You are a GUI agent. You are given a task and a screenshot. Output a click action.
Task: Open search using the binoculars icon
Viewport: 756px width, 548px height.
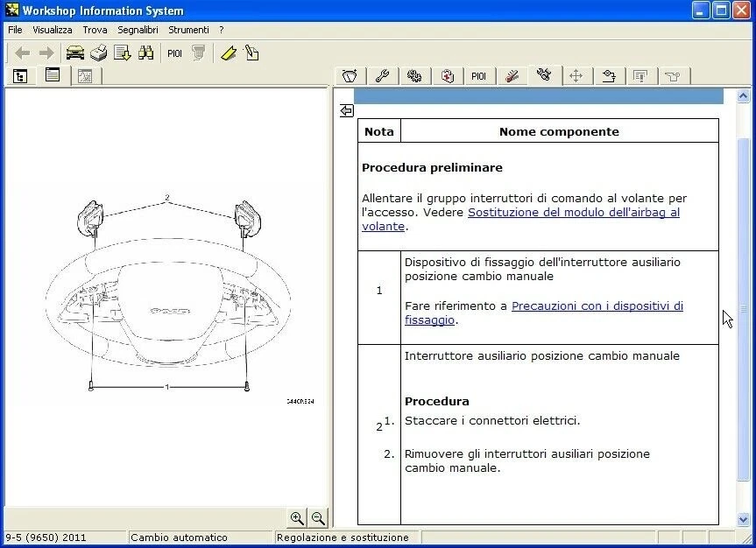click(x=148, y=53)
